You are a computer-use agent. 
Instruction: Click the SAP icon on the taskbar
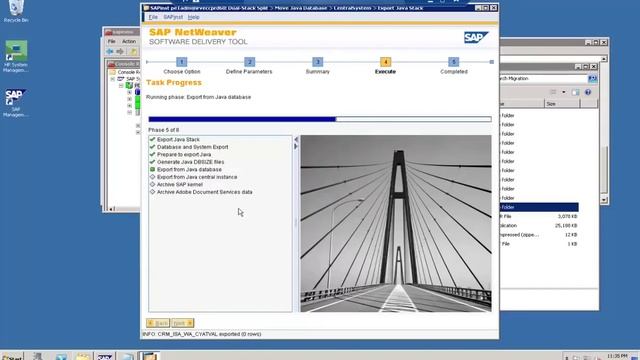pyautogui.click(x=105, y=357)
